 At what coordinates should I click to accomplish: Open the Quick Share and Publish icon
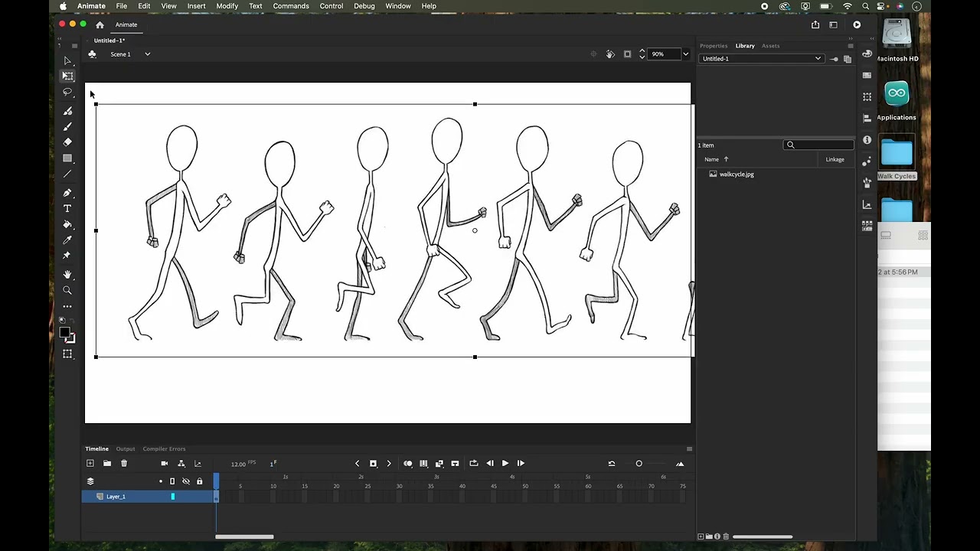[815, 24]
